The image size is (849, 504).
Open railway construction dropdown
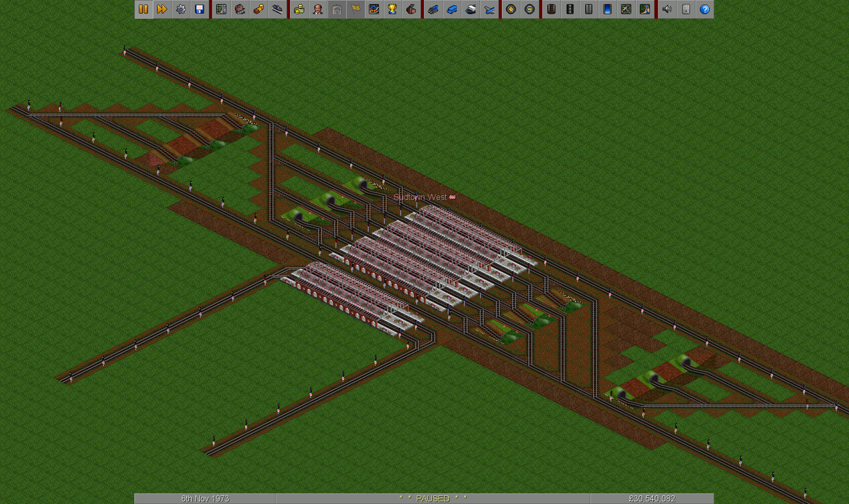click(x=551, y=9)
